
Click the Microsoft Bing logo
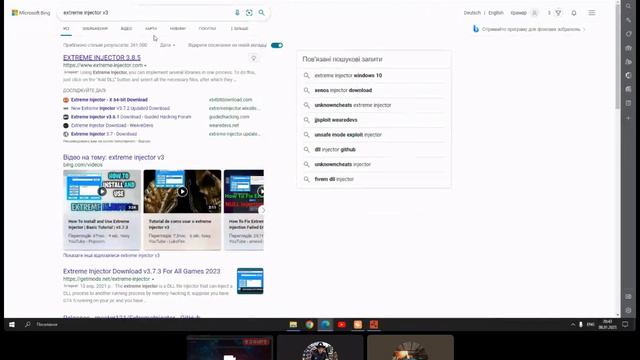[31, 13]
